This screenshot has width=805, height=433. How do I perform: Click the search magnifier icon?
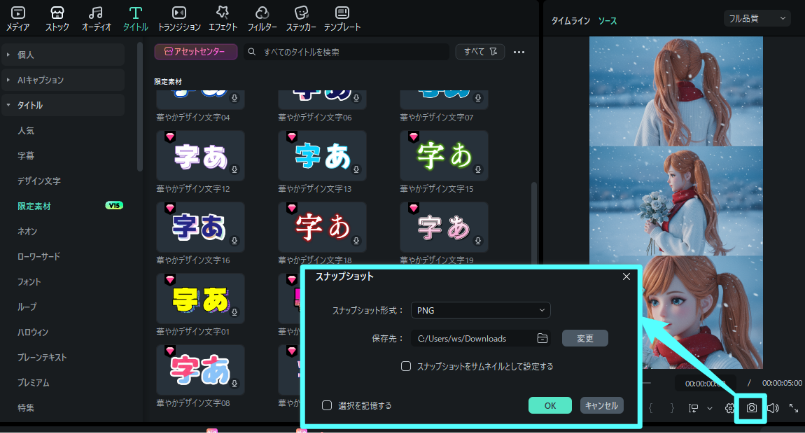[252, 52]
